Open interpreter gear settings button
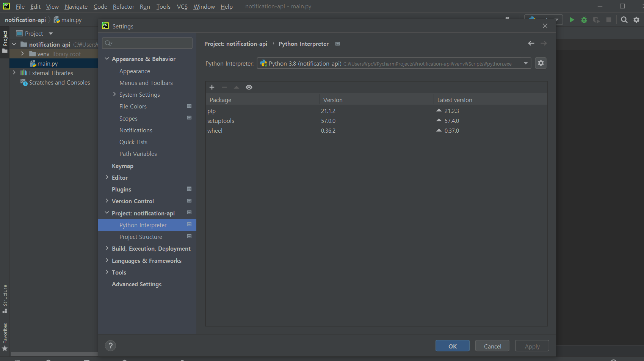The width and height of the screenshot is (644, 361). 541,63
